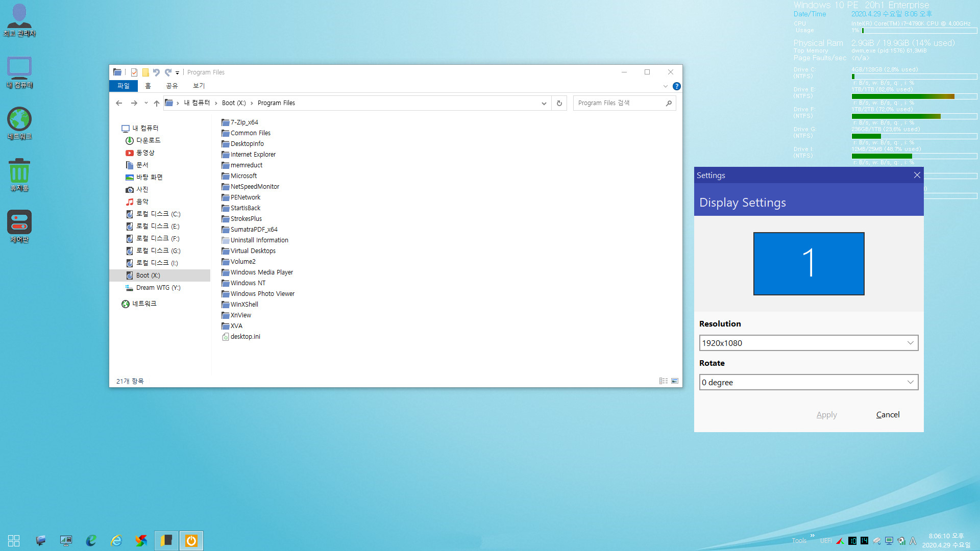Viewport: 980px width, 551px height.
Task: Select the SumatraPDF_x64 folder
Action: pyautogui.click(x=250, y=230)
